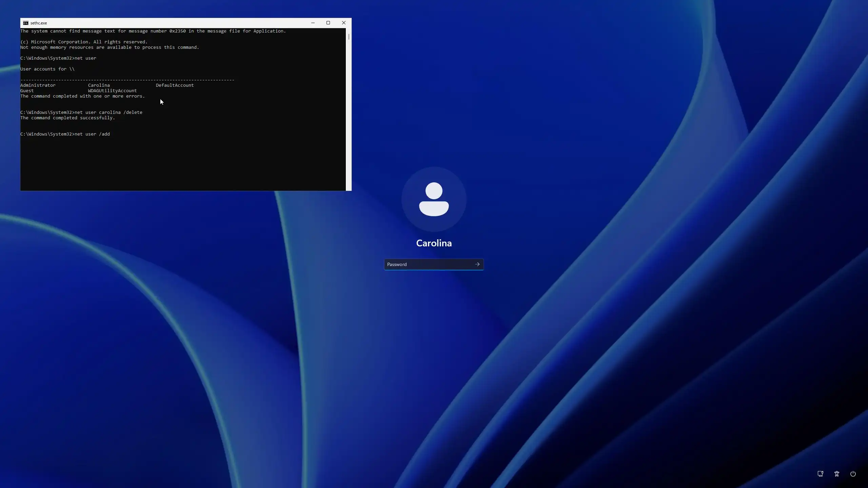Viewport: 868px width, 488px height.
Task: Minimize the sethc.exe console window
Action: pos(313,23)
